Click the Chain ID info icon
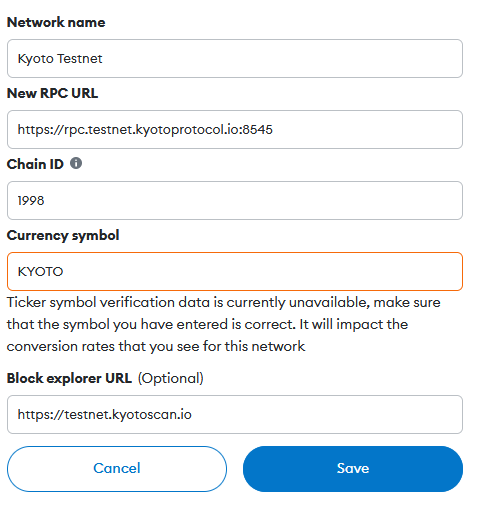Viewport: 487px width, 505px height. [x=76, y=163]
